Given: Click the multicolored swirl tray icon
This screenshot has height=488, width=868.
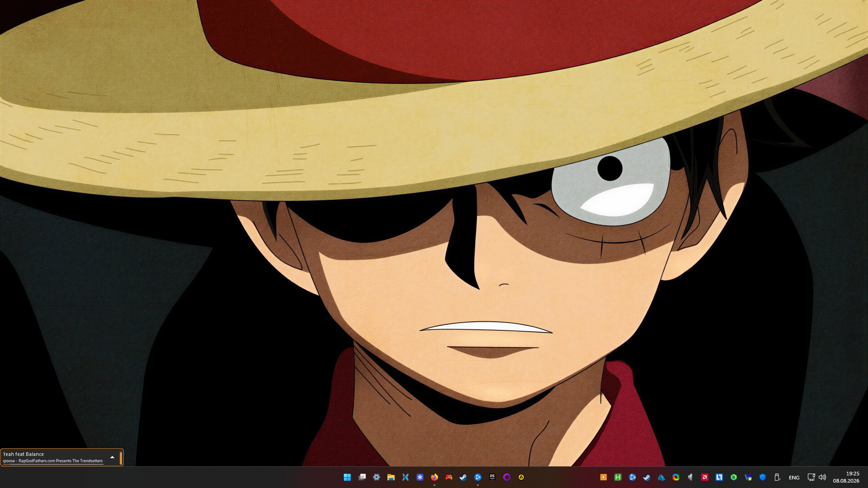Looking at the screenshot, I should [x=676, y=477].
